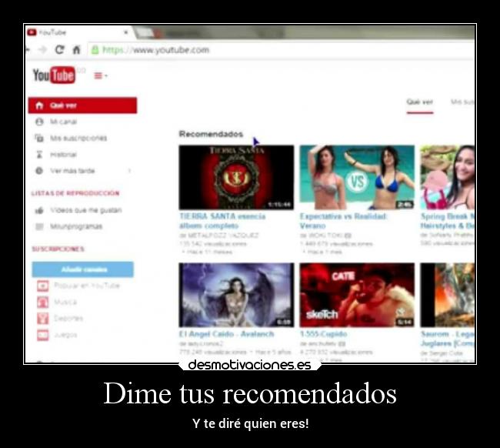Click the browser back arrow
500x448 pixels.
[28, 49]
